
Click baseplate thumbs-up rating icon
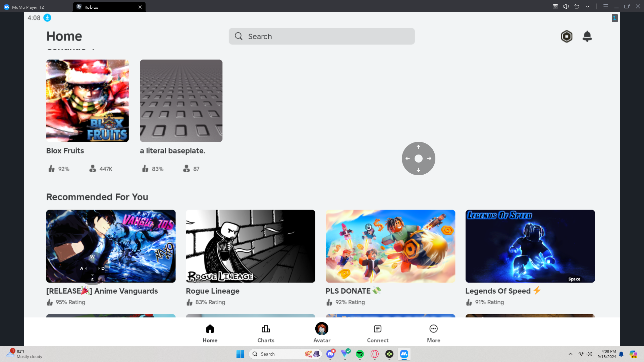pos(145,169)
